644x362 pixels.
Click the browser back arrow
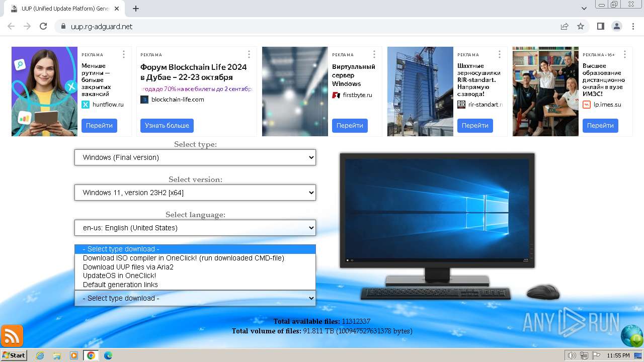coord(11,26)
